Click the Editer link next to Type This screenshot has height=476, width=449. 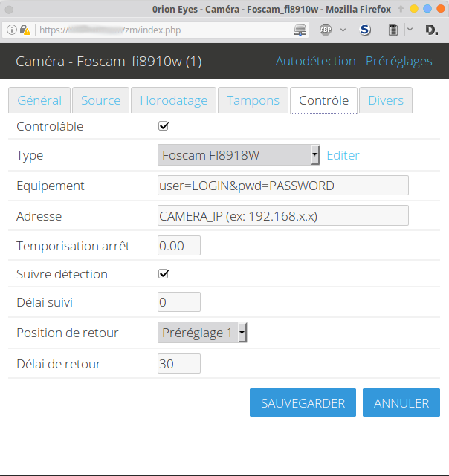(343, 155)
